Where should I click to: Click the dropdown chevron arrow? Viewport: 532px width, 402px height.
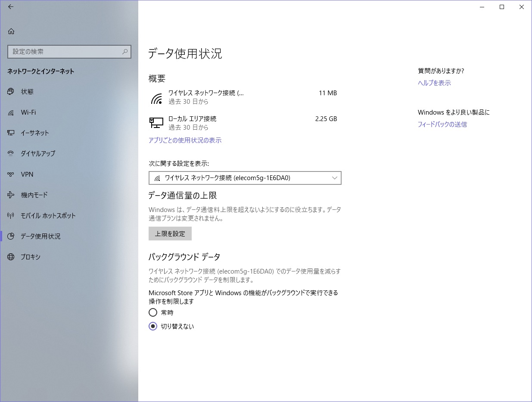[x=335, y=178]
